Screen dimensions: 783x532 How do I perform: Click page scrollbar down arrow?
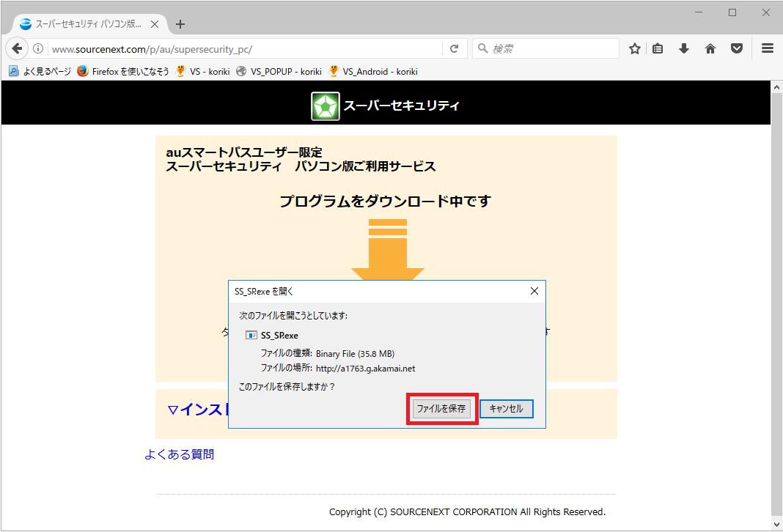pos(776,525)
